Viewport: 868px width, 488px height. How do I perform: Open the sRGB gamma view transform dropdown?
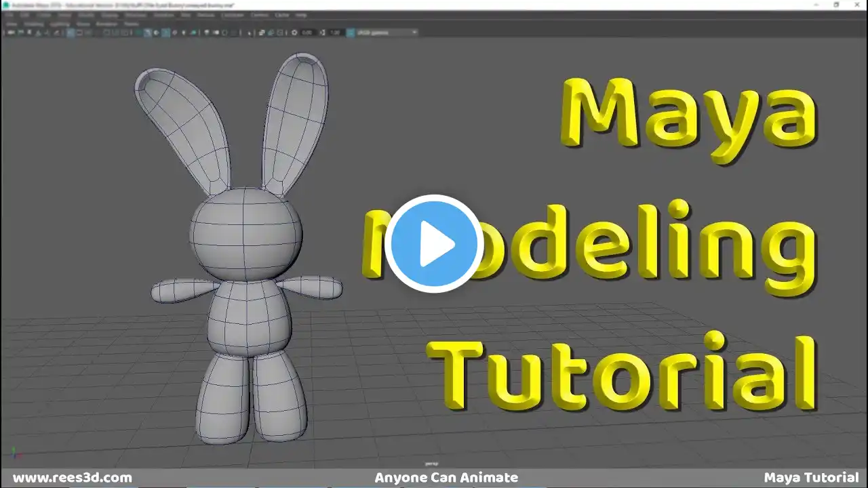point(387,32)
